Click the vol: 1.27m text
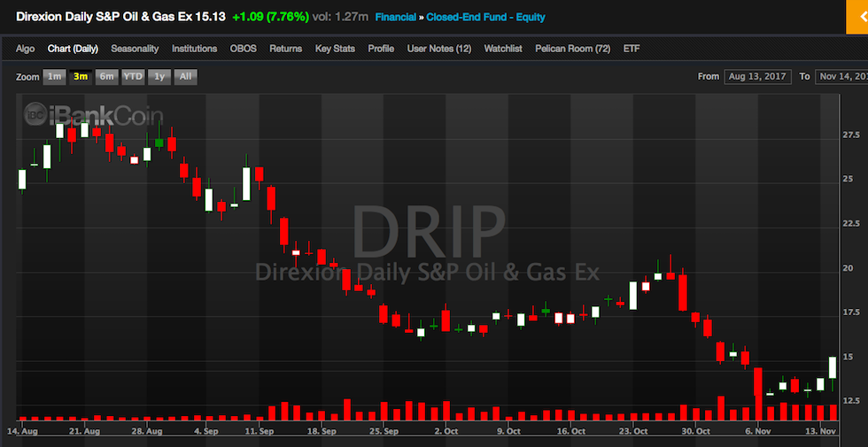The width and height of the screenshot is (868, 447). click(340, 17)
